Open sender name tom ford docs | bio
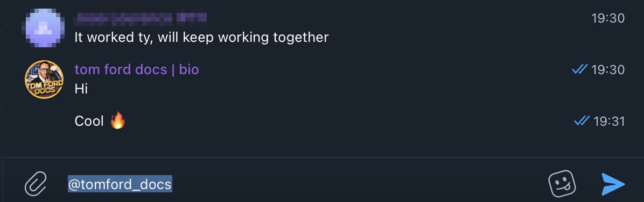 click(x=137, y=70)
